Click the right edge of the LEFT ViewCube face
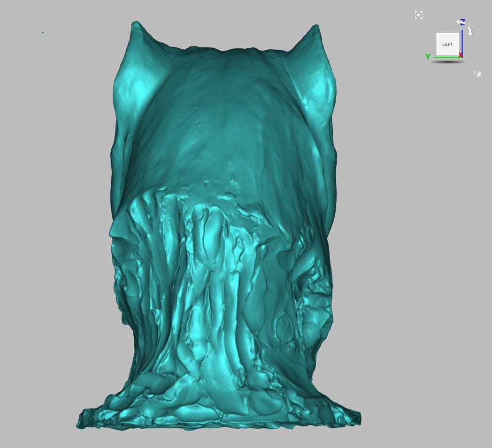 click(458, 44)
